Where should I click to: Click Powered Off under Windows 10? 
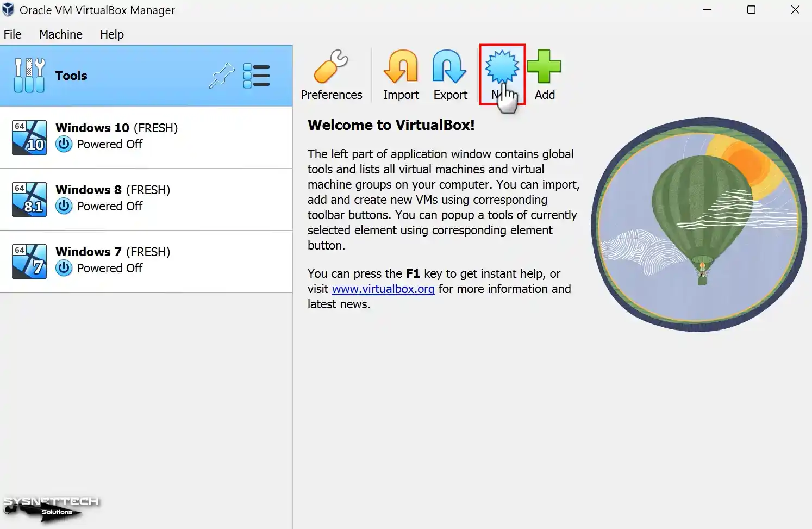click(110, 144)
